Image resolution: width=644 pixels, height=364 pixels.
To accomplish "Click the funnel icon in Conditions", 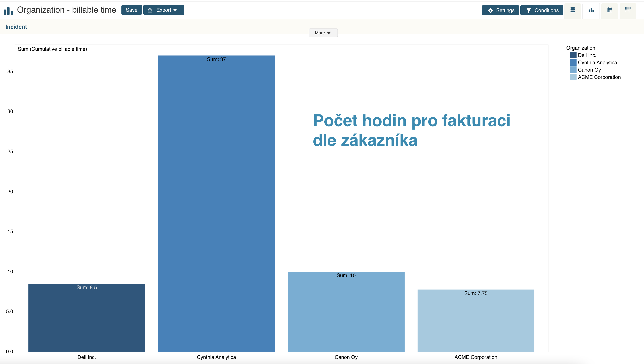I will coord(529,11).
